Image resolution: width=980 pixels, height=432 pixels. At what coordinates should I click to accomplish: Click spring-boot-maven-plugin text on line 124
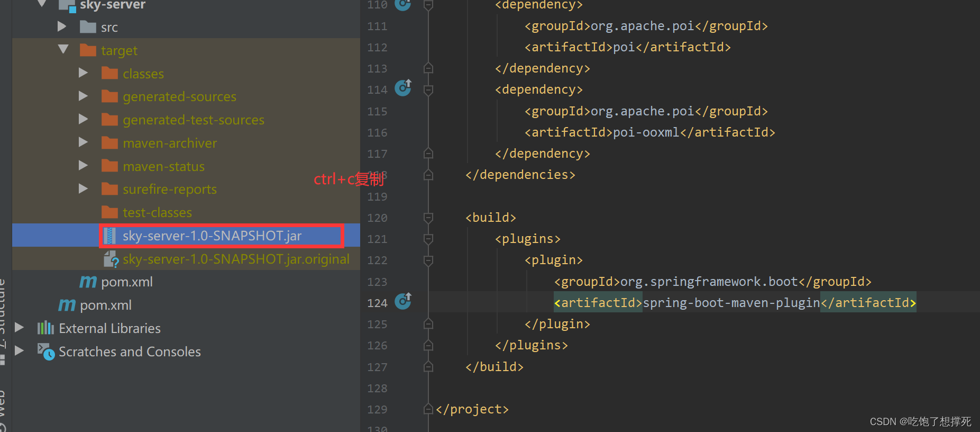pos(731,303)
